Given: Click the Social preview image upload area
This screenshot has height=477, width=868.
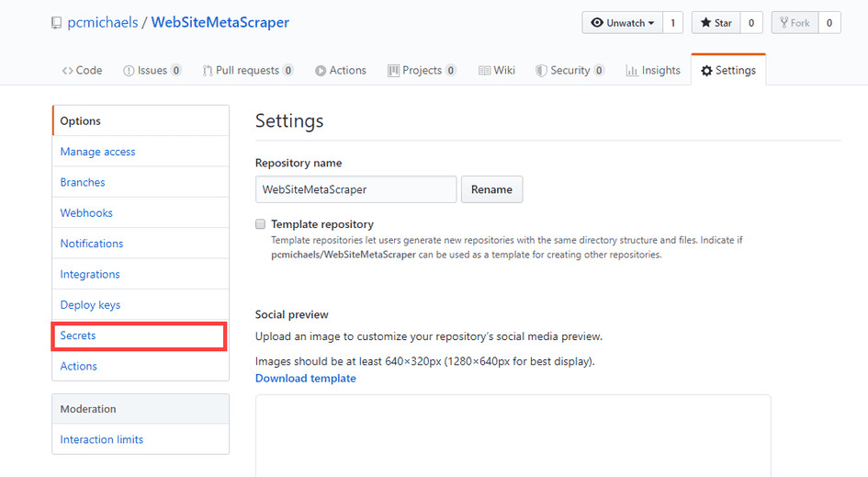Looking at the screenshot, I should tap(513, 436).
